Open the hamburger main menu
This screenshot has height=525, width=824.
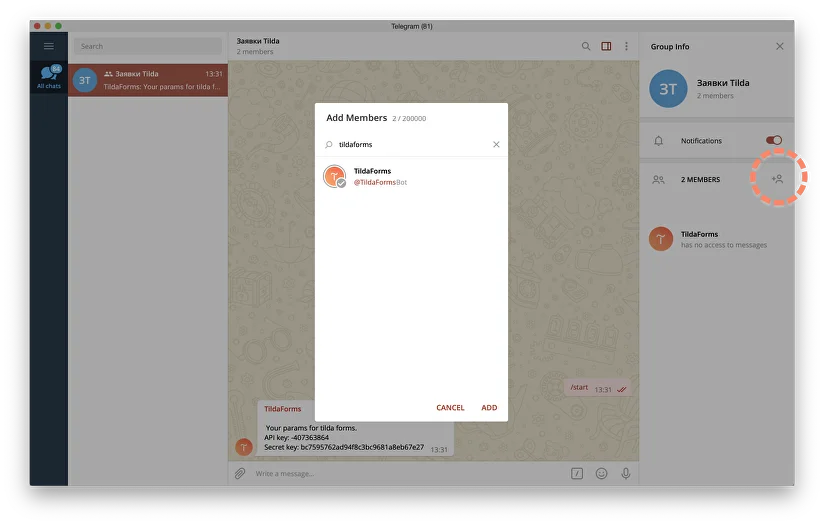[48, 46]
